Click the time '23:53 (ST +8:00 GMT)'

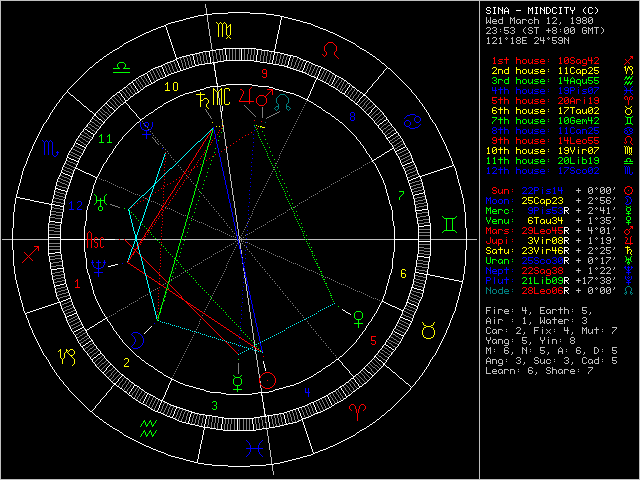coord(545,31)
